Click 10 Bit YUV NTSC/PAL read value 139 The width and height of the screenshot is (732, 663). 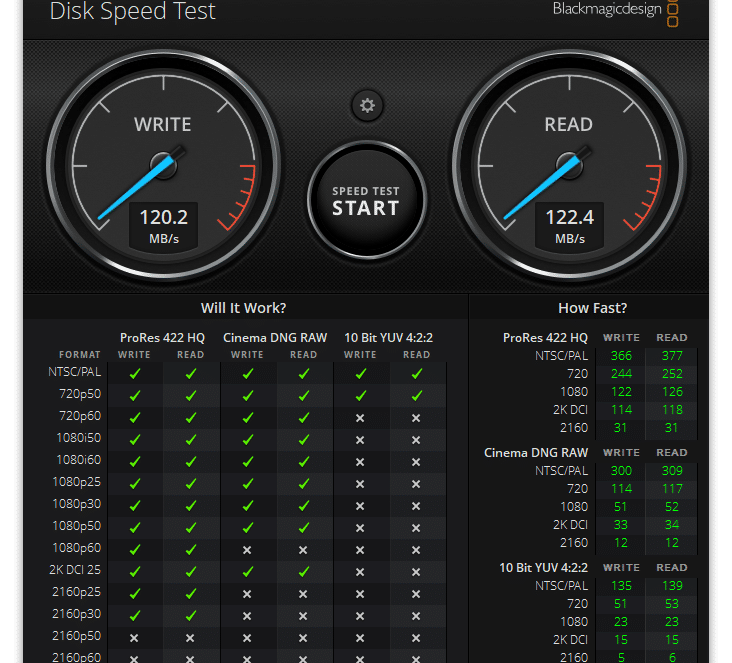coord(672,585)
